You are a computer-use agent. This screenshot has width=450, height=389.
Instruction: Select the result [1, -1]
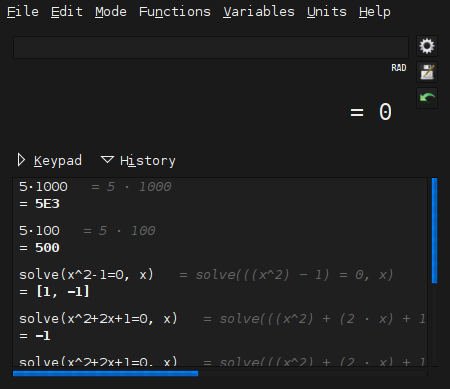point(62,292)
